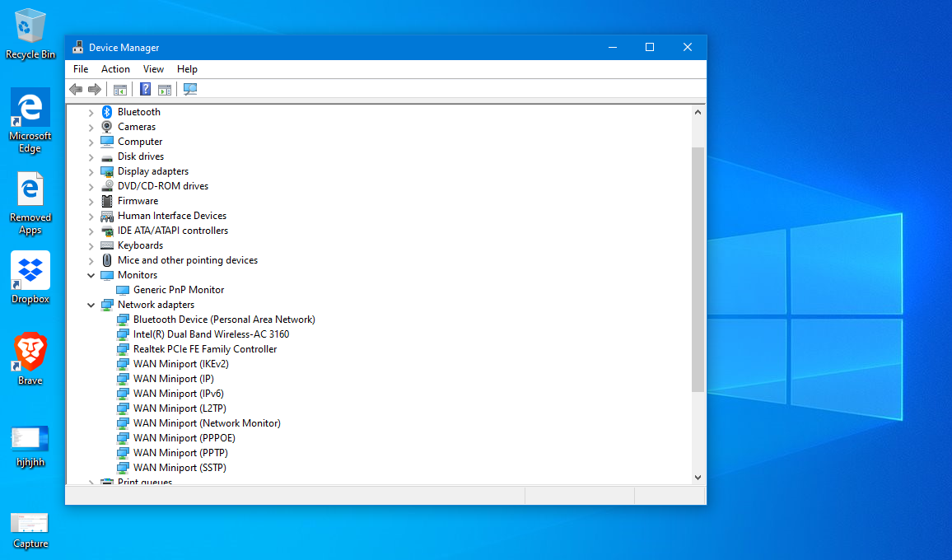This screenshot has width=952, height=560.
Task: Select WAN Miniport (PPPOE)
Action: point(184,438)
